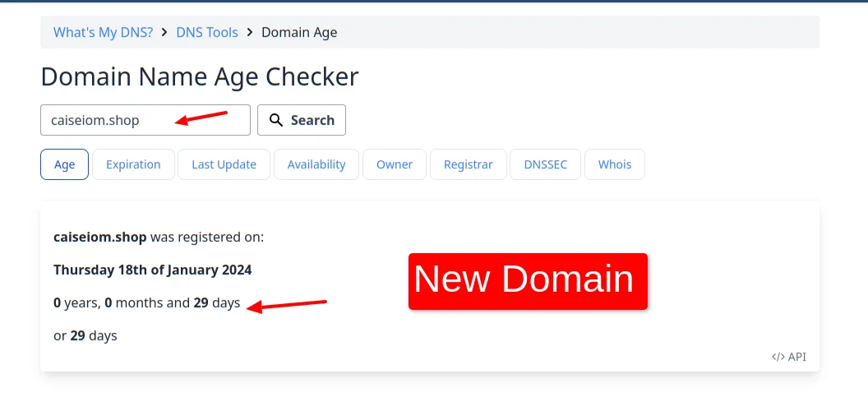Switch to the Expiration tab
Image resolution: width=868 pixels, height=420 pixels.
coord(133,164)
